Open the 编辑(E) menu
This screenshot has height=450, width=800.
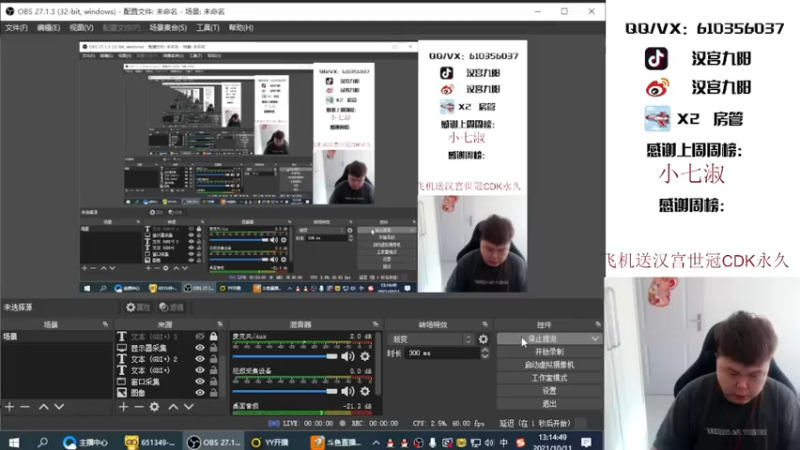point(48,28)
